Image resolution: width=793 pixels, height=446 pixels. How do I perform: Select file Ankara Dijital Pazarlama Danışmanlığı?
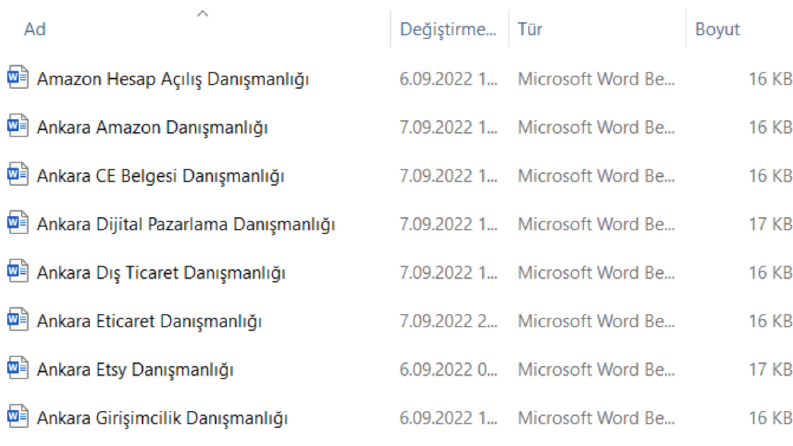(x=186, y=225)
